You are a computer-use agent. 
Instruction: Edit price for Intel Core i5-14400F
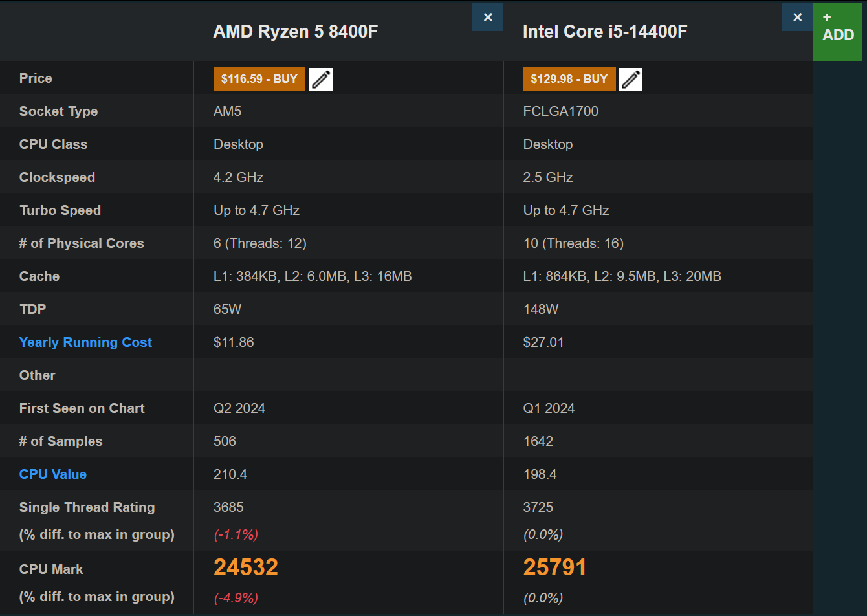tap(631, 79)
